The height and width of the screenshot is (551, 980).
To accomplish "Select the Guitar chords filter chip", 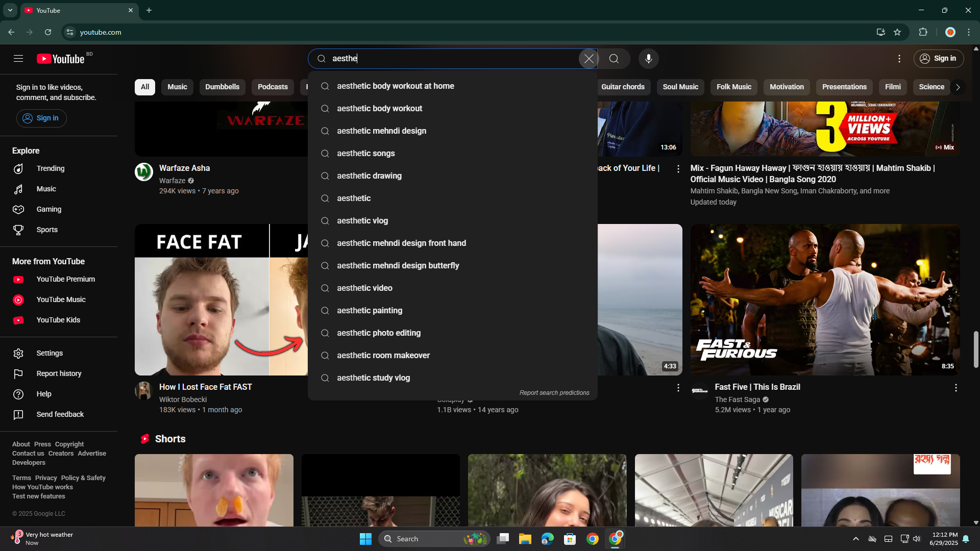I will (623, 87).
